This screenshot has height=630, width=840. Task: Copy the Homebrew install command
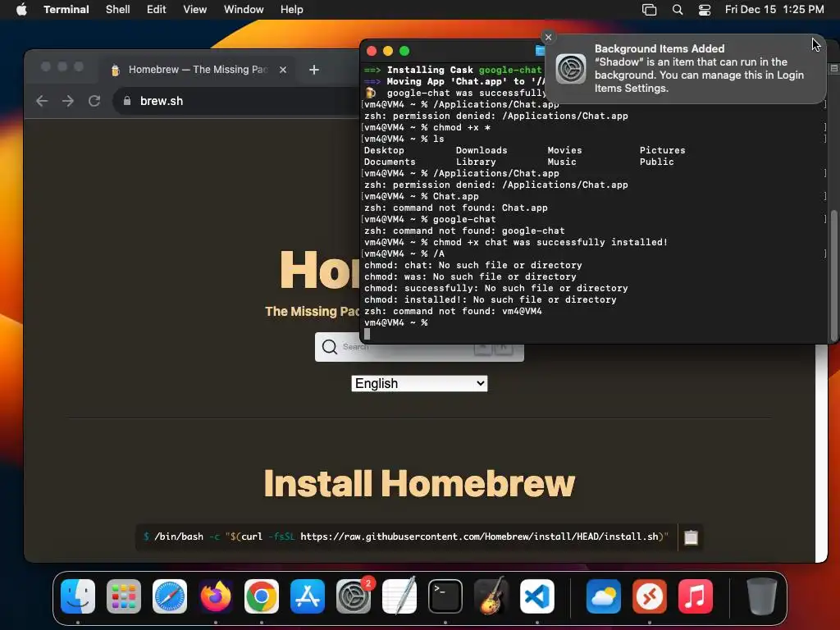[x=691, y=537]
